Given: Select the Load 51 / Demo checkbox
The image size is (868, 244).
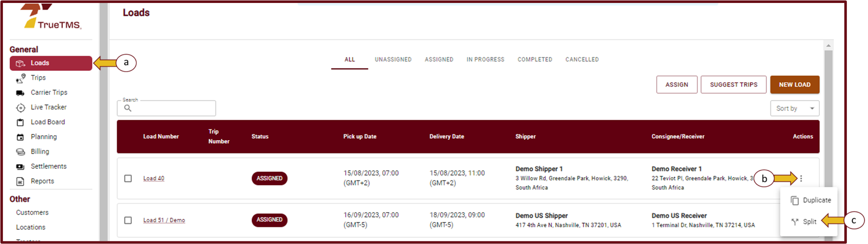Looking at the screenshot, I should point(128,220).
